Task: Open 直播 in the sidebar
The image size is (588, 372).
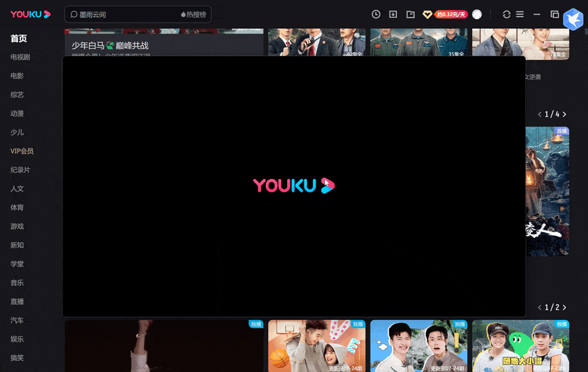Action: pyautogui.click(x=17, y=301)
